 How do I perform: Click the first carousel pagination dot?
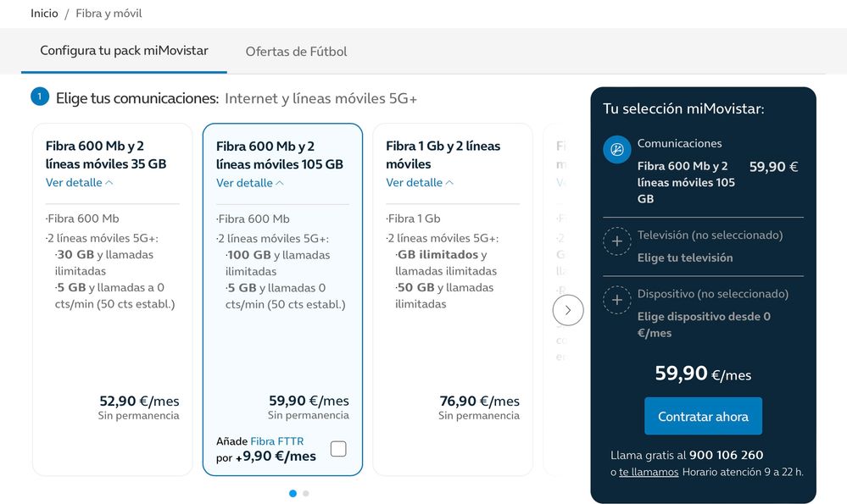coord(293,493)
